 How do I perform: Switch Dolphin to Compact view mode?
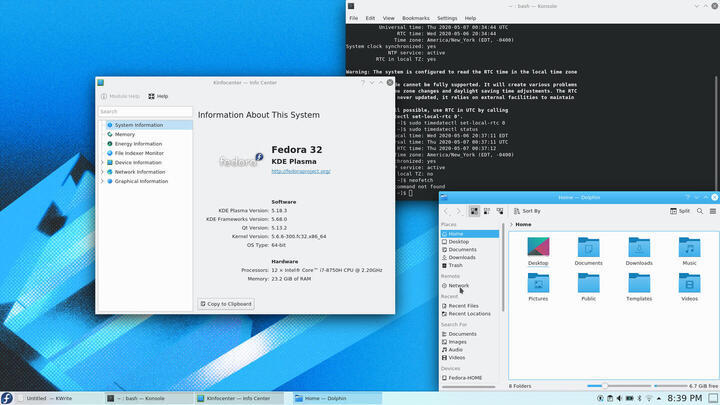487,211
